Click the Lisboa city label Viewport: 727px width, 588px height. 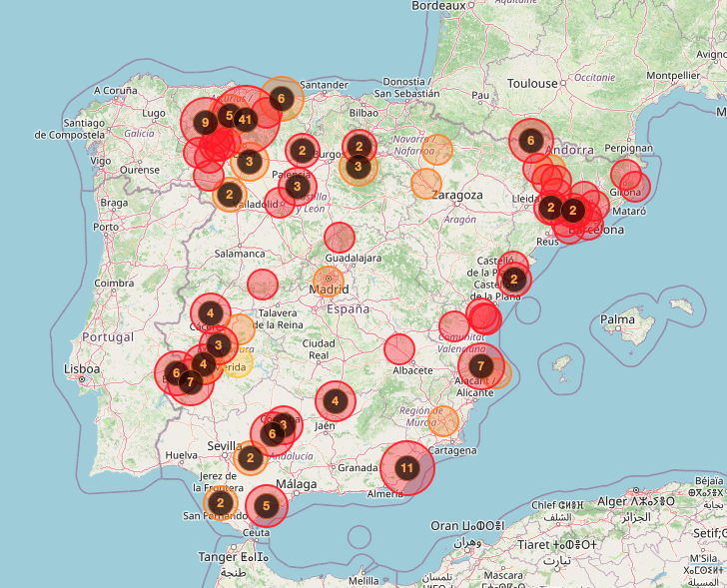(x=82, y=368)
